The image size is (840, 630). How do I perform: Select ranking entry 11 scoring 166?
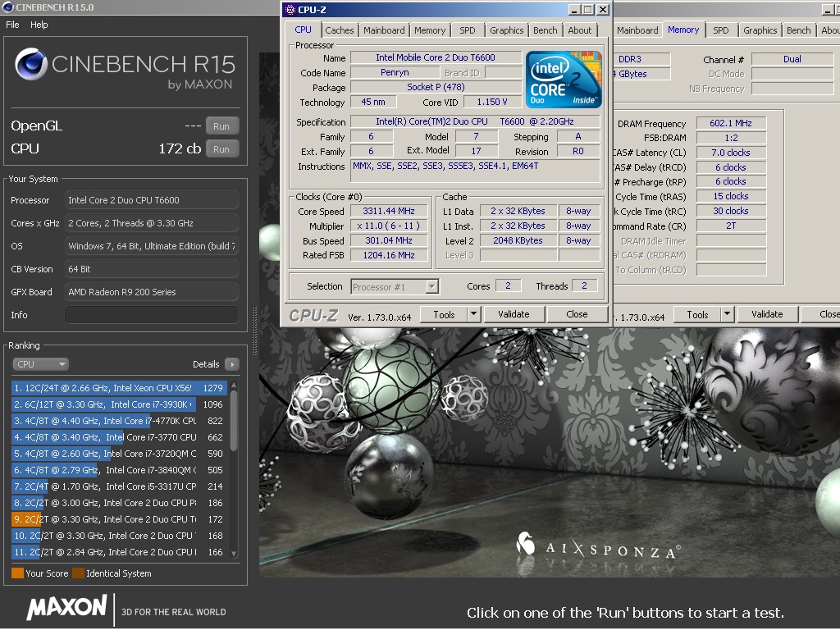coord(119,552)
